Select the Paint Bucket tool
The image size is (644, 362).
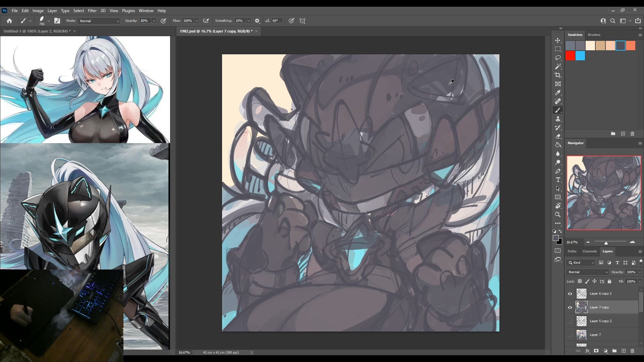[558, 145]
